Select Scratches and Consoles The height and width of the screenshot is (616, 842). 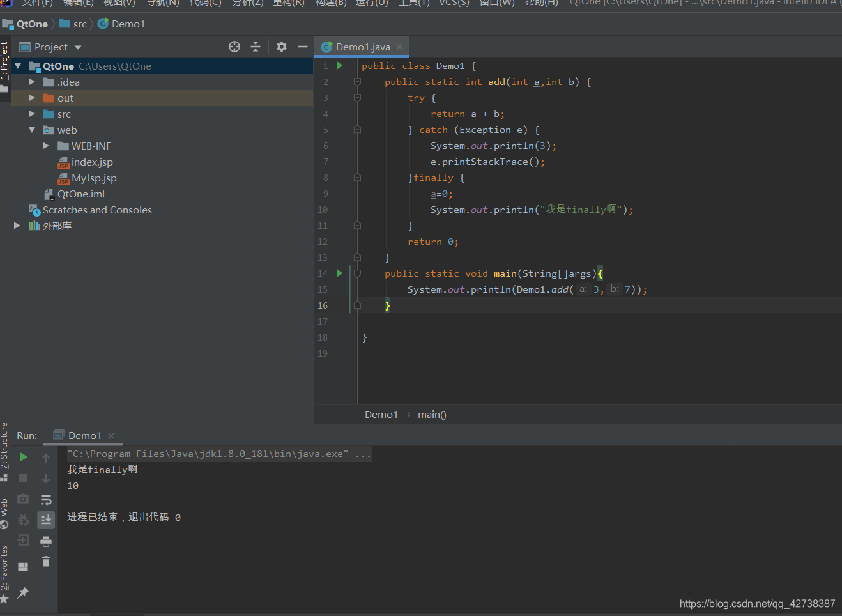97,210
